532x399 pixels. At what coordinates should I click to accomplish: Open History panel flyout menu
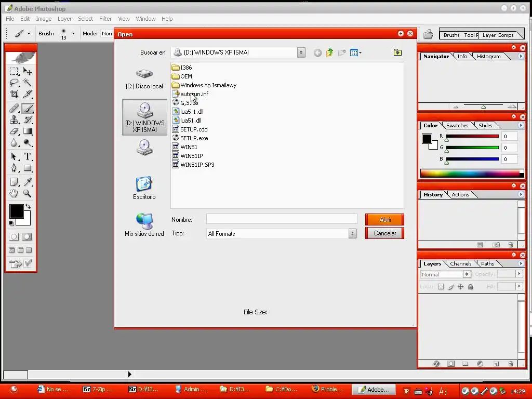pos(521,194)
